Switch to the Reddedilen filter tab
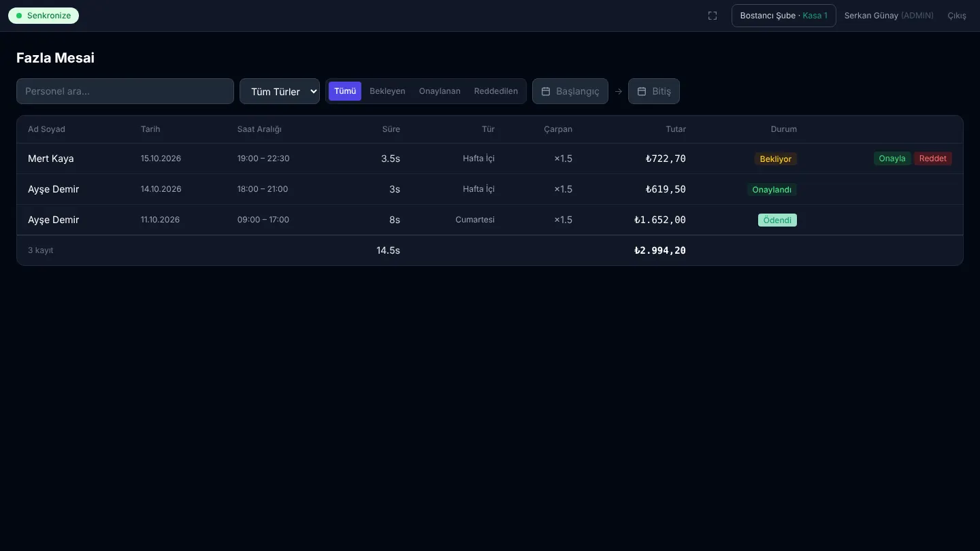The height and width of the screenshot is (551, 980). (x=496, y=91)
